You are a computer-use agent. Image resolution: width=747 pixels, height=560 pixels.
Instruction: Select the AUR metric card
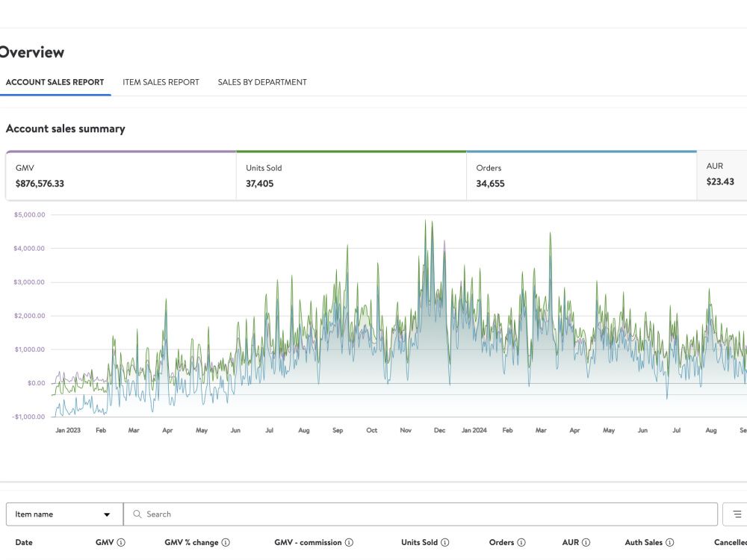[x=722, y=175]
